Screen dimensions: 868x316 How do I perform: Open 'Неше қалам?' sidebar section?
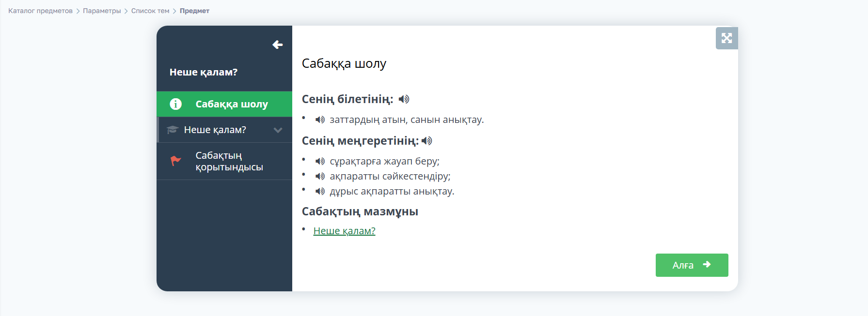(x=215, y=130)
